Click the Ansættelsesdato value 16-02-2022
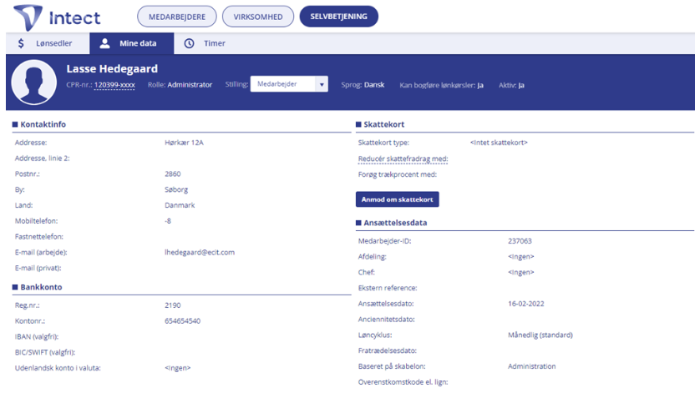697x396 pixels. [526, 304]
